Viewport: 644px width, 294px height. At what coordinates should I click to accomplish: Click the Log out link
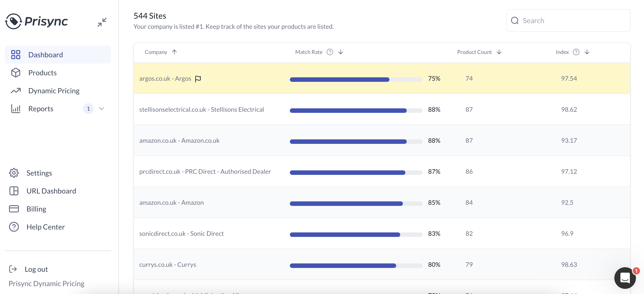click(36, 269)
